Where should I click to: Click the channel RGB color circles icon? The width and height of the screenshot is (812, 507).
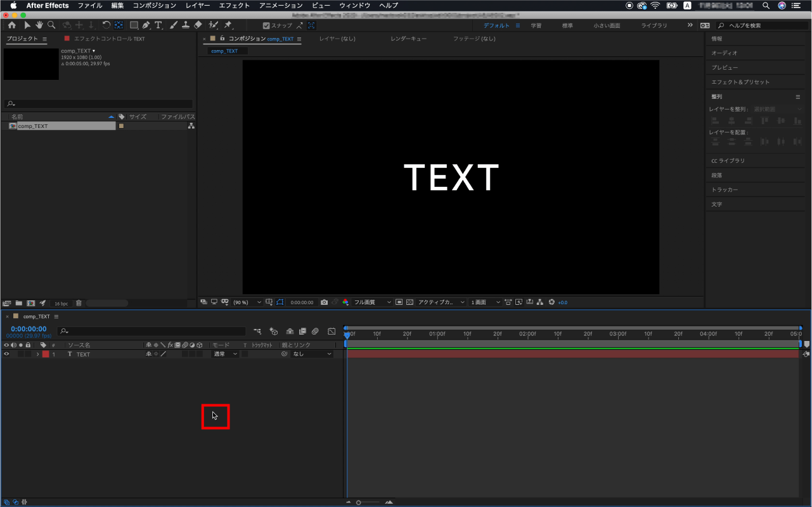point(345,302)
